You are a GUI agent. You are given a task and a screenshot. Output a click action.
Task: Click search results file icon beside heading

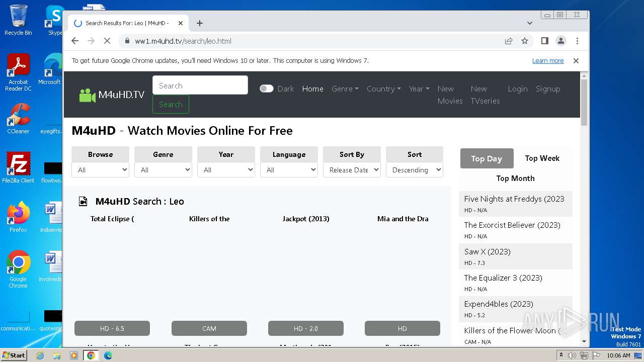click(83, 201)
